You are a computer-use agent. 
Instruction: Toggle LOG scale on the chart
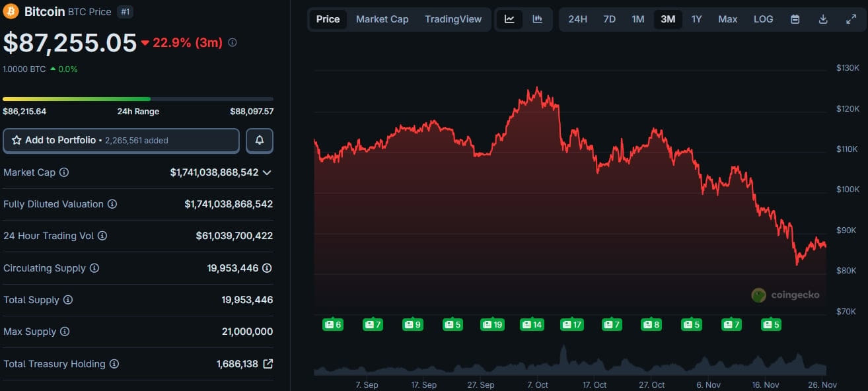click(x=763, y=19)
